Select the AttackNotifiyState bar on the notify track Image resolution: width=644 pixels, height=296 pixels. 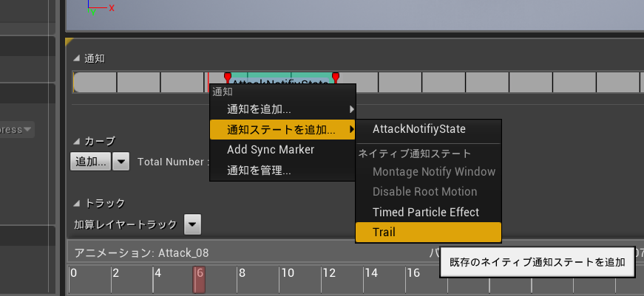(x=282, y=80)
